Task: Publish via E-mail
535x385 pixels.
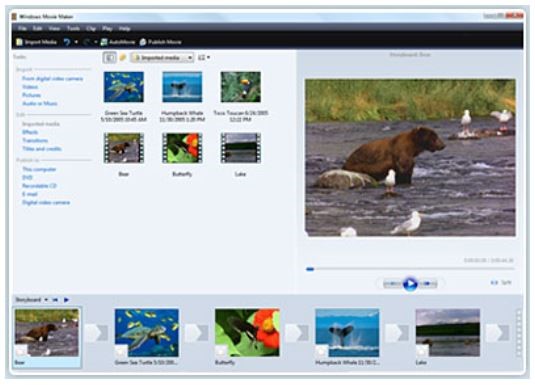Action: (x=30, y=194)
